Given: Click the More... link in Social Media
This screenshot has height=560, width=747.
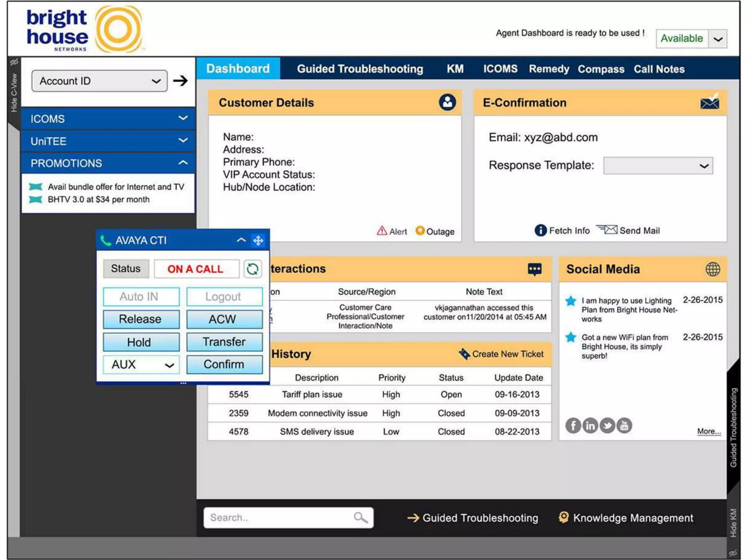Looking at the screenshot, I should (x=709, y=431).
